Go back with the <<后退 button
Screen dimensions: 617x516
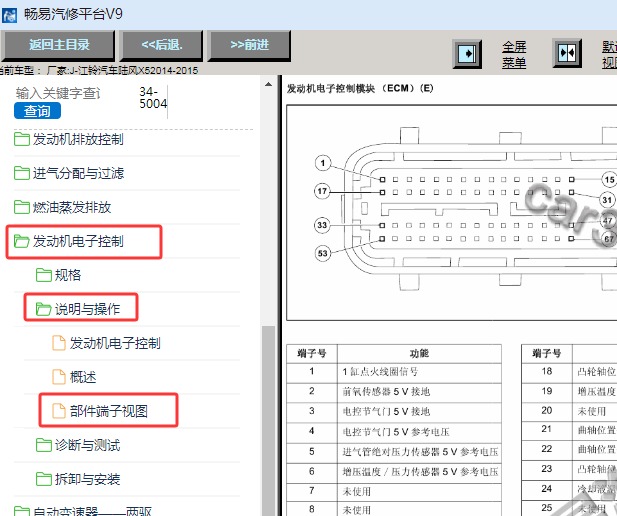(x=161, y=45)
